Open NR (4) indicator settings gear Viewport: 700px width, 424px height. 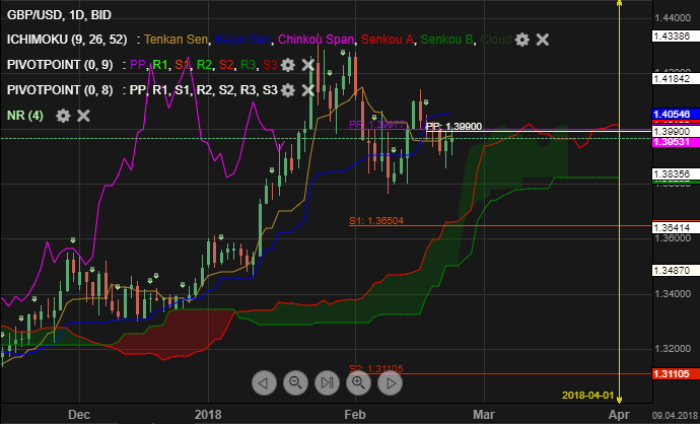pyautogui.click(x=63, y=115)
